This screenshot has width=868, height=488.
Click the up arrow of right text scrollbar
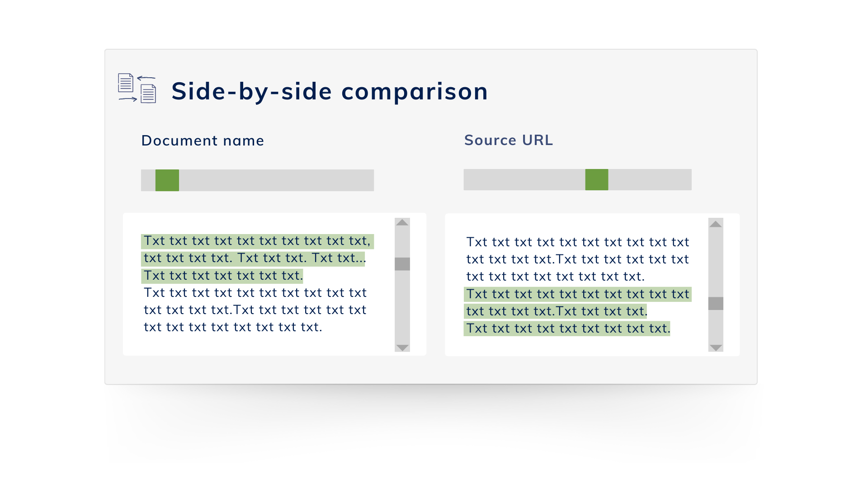tap(716, 224)
